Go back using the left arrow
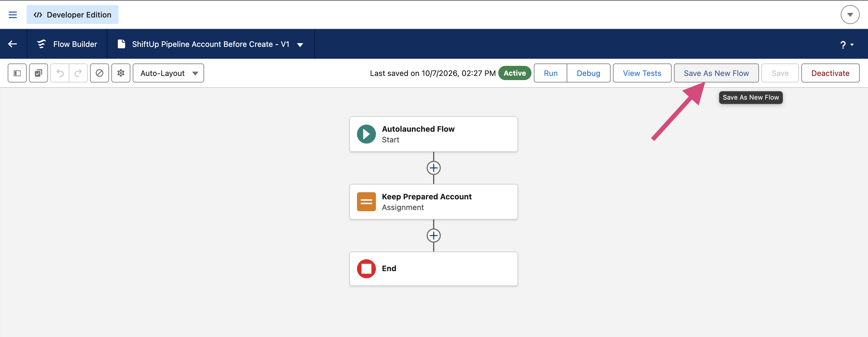This screenshot has width=868, height=337. click(13, 44)
